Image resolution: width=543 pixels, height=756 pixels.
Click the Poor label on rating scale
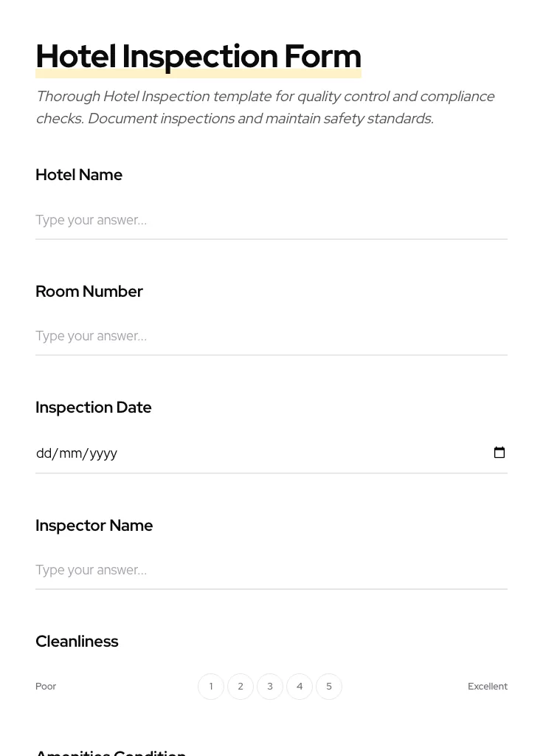(x=46, y=686)
